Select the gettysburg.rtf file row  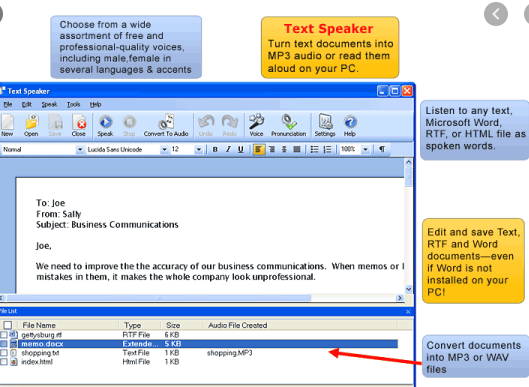[199, 335]
